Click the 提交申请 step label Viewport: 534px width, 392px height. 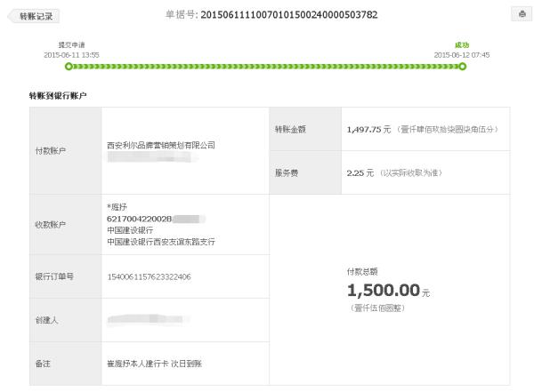point(71,45)
